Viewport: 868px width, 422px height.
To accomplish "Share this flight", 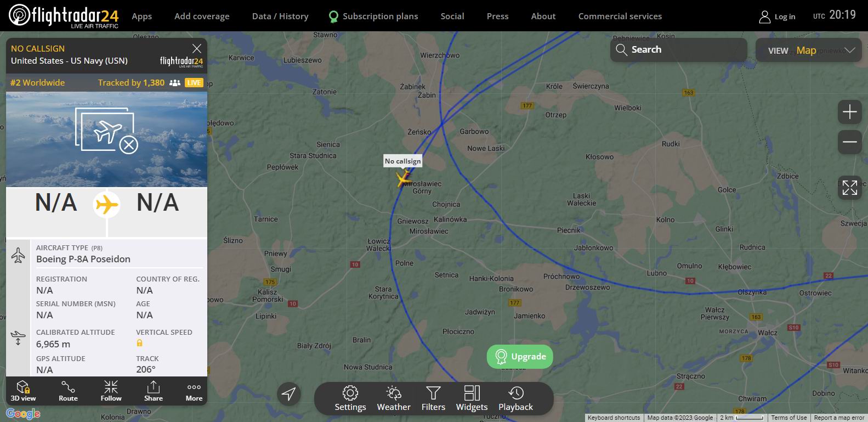I will (154, 391).
